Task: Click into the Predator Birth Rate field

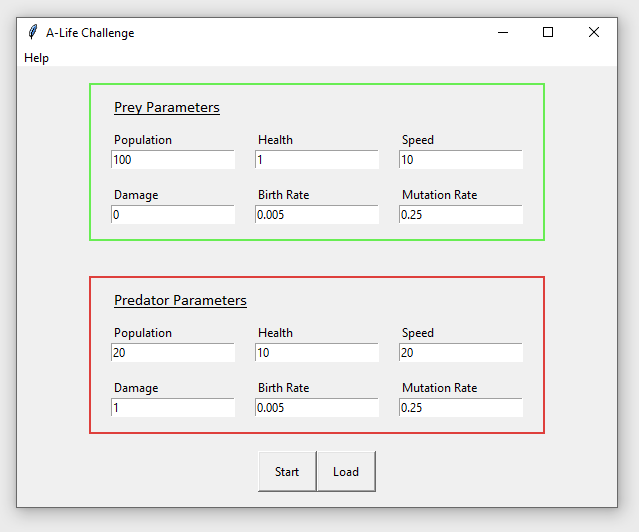Action: 317,408
